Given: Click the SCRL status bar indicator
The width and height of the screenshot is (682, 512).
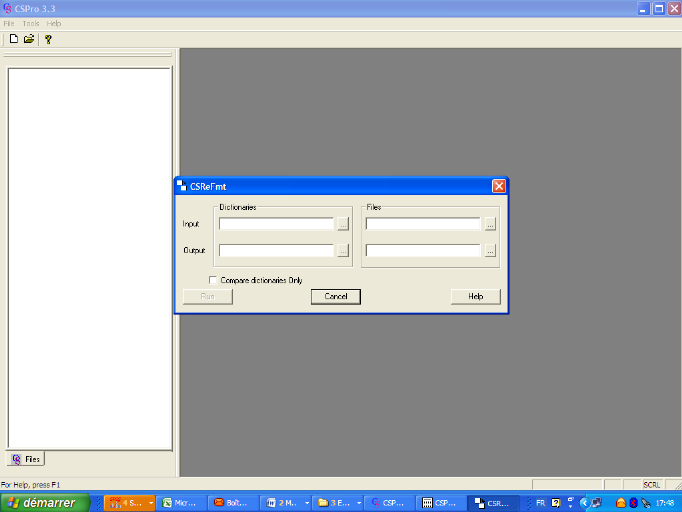Looking at the screenshot, I should [652, 485].
